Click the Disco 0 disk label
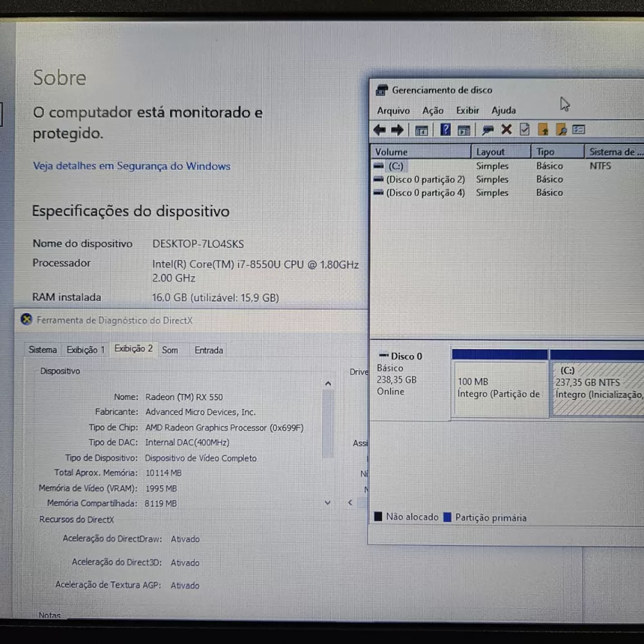Image resolution: width=644 pixels, height=644 pixels. 406,356
